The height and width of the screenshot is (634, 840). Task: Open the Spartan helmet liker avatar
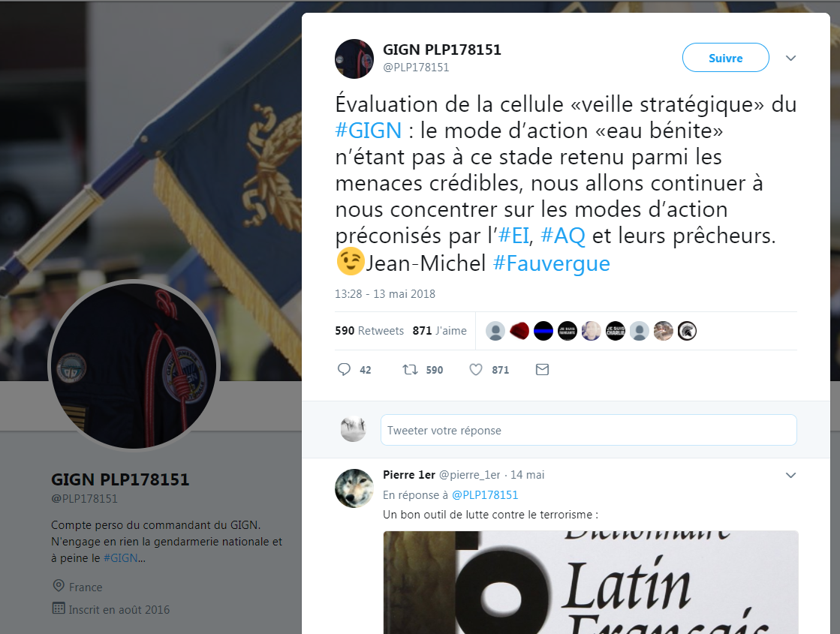[687, 331]
